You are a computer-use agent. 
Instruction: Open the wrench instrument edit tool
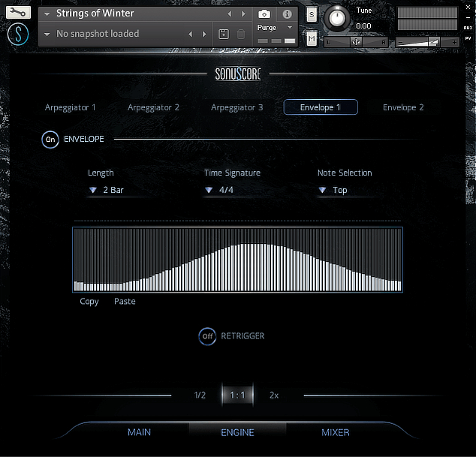point(18,13)
